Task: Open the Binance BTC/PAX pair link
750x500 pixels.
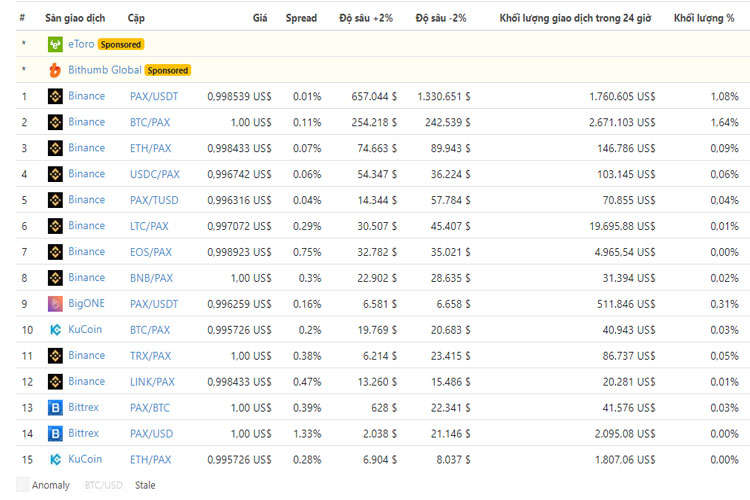Action: pos(150,122)
